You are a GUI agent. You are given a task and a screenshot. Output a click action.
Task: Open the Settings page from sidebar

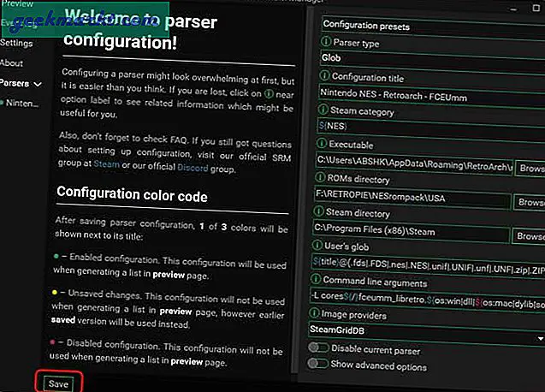point(16,42)
